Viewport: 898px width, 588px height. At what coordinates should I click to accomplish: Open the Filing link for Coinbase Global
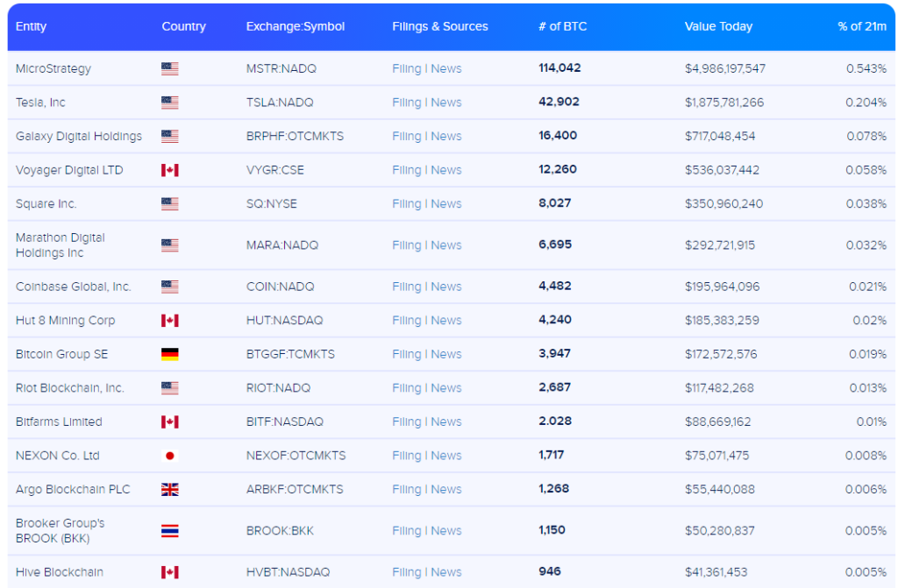[407, 287]
